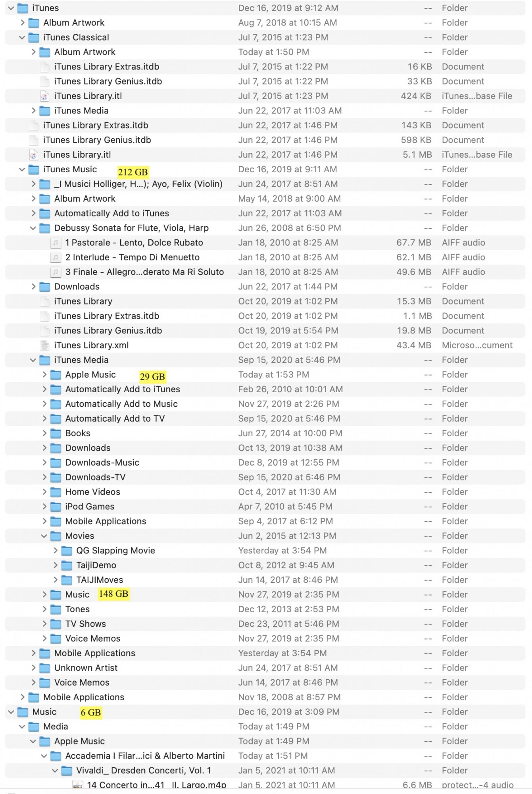Click the 16 KB iTunes Library Extras.itdb icon
This screenshot has width=532, height=794.
pos(45,67)
